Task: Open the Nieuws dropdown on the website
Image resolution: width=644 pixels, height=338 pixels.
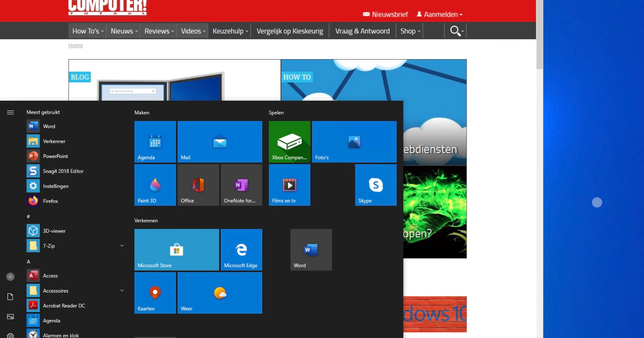Action: [124, 31]
